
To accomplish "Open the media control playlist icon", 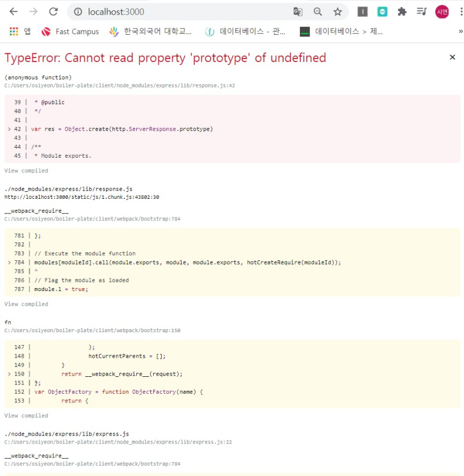I will (422, 12).
